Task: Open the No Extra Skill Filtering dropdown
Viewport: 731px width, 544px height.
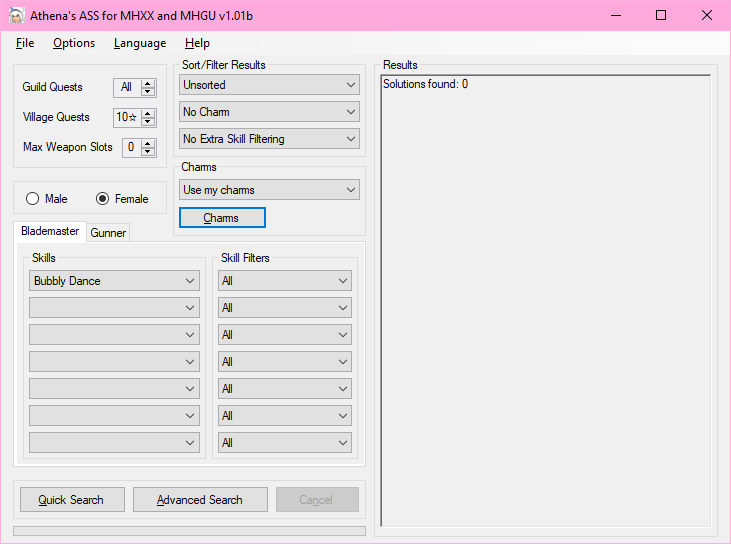Action: 269,139
